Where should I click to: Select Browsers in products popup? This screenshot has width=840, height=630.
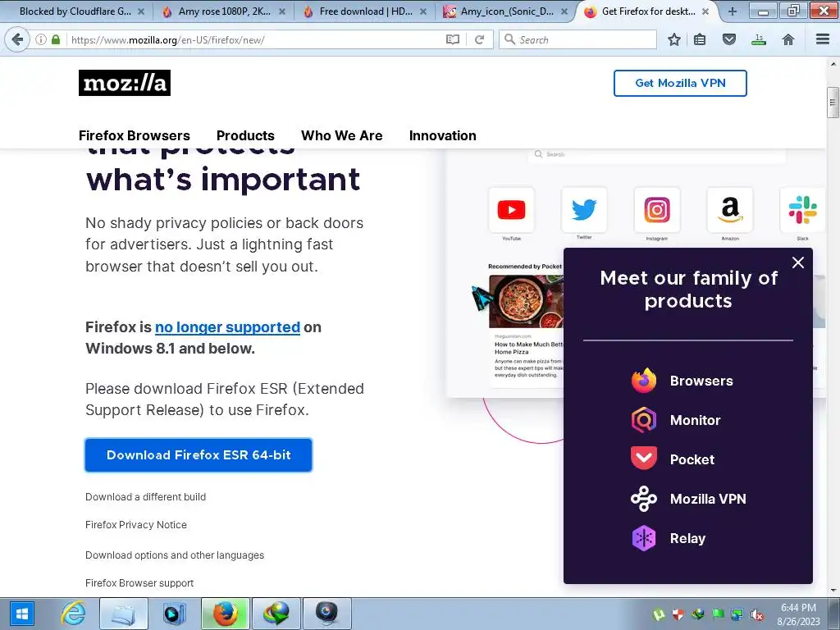pos(701,381)
